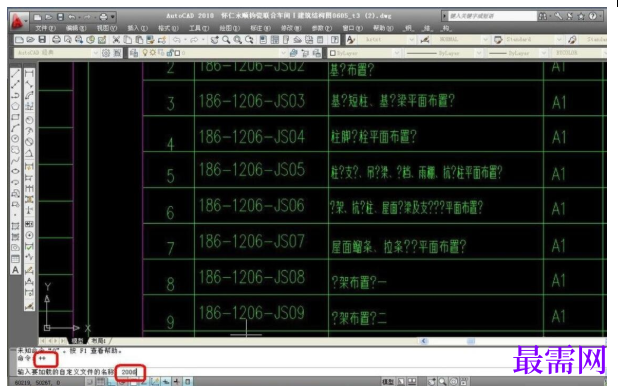Viewport: 625px width, 391px height.
Task: Click the Pan realtime hand icon
Action: click(x=214, y=40)
